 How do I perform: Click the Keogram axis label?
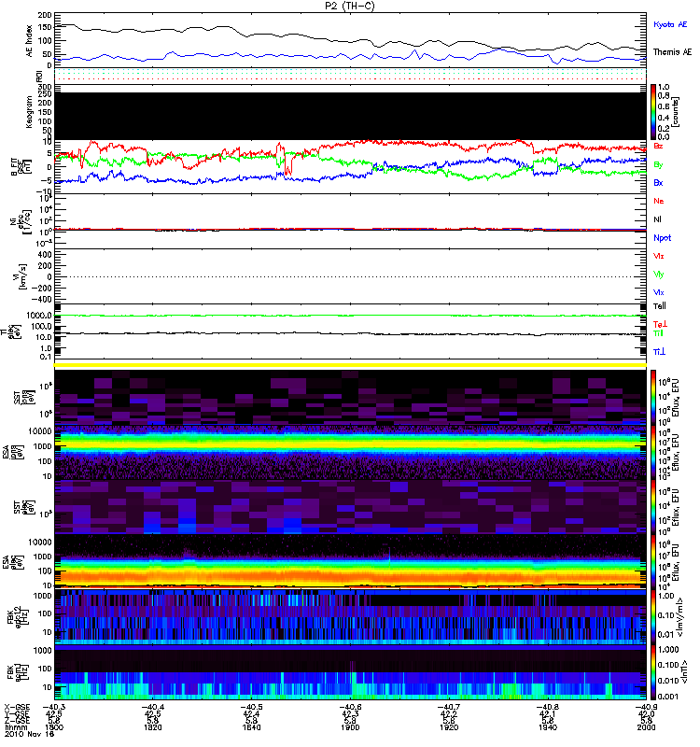[x=29, y=111]
